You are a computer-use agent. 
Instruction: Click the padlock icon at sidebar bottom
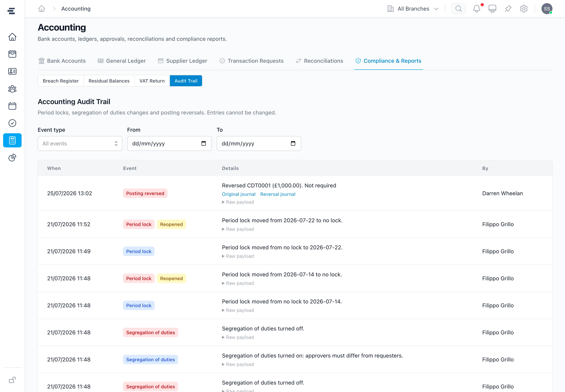tap(12, 380)
